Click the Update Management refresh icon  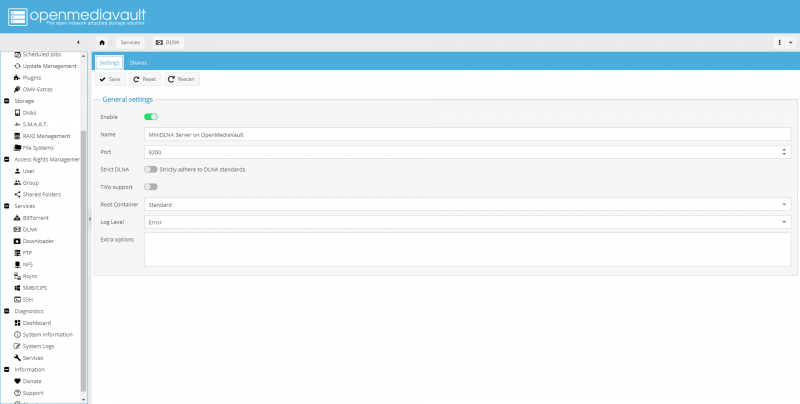[x=17, y=66]
